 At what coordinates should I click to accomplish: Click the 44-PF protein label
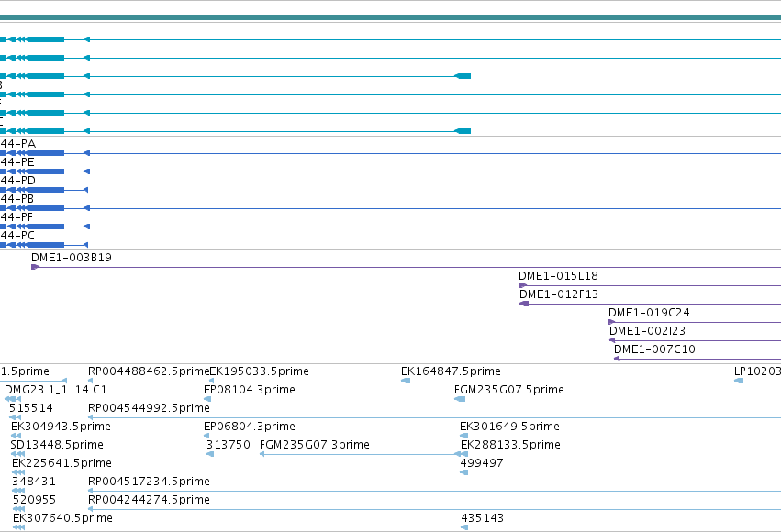(x=17, y=217)
